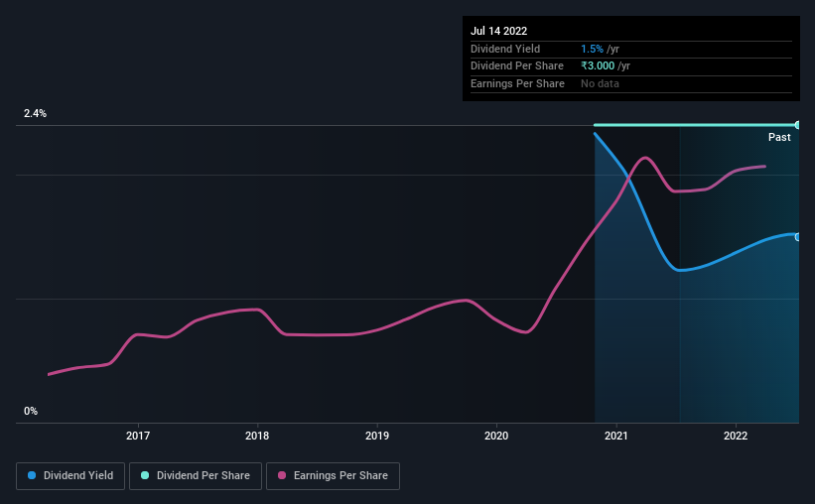The width and height of the screenshot is (815, 504).
Task: Select the 2022 tick on the time axis
Action: [736, 436]
